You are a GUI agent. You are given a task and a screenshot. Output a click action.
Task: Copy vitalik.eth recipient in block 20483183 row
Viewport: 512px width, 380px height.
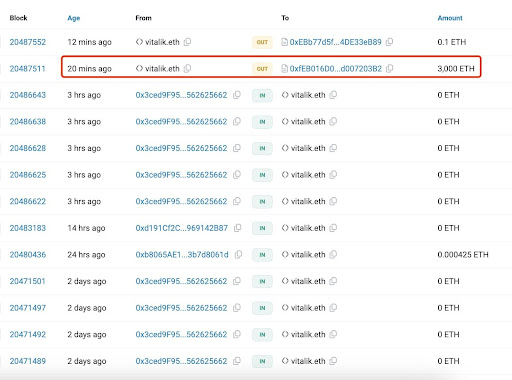tap(333, 228)
